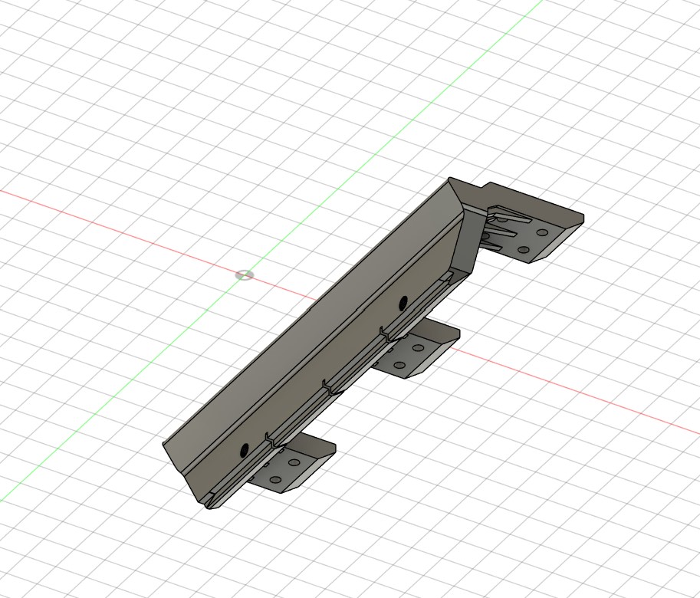Image resolution: width=700 pixels, height=598 pixels.
Task: Select the top-right mounting bracket plate
Action: pos(531,223)
